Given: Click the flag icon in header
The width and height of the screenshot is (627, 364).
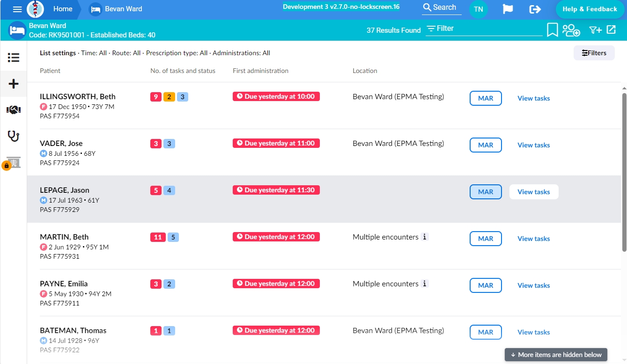Looking at the screenshot, I should [508, 9].
